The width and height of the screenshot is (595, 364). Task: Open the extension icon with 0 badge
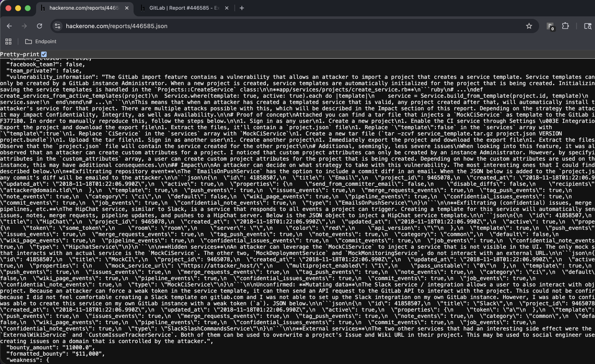550,26
